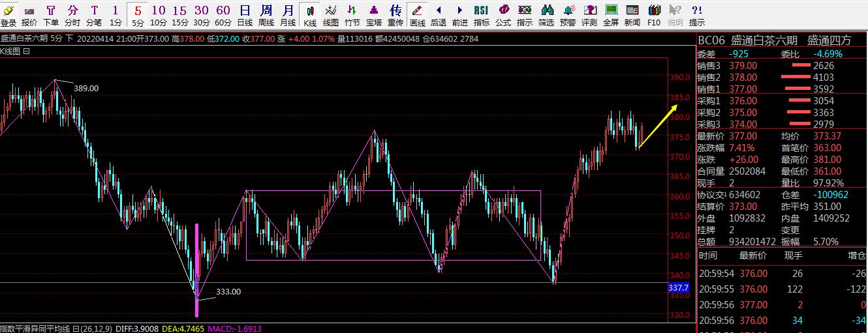The width and height of the screenshot is (868, 333).
Task: Select the 画线 drawing tool
Action: pyautogui.click(x=417, y=15)
